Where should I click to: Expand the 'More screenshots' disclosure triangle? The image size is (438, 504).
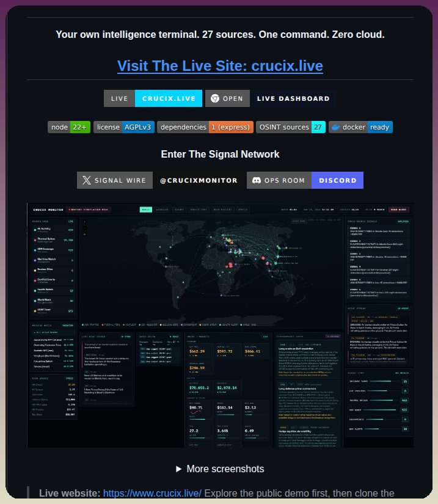point(178,469)
